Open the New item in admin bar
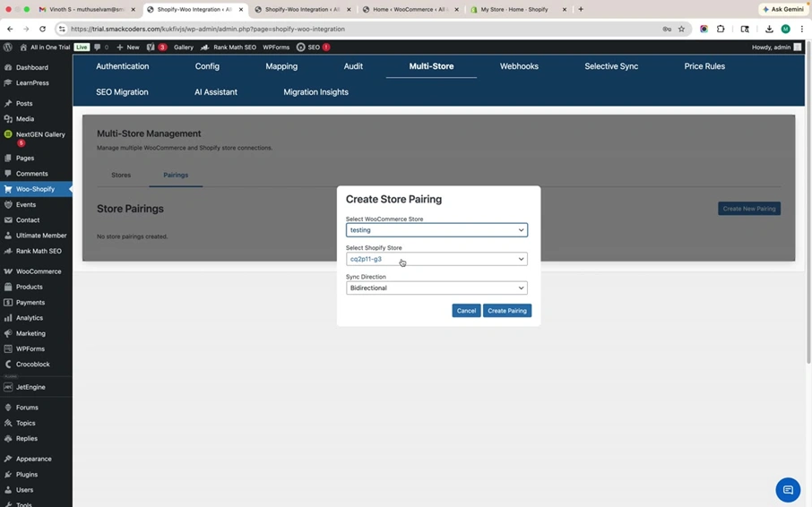The width and height of the screenshot is (812, 507). pos(128,47)
